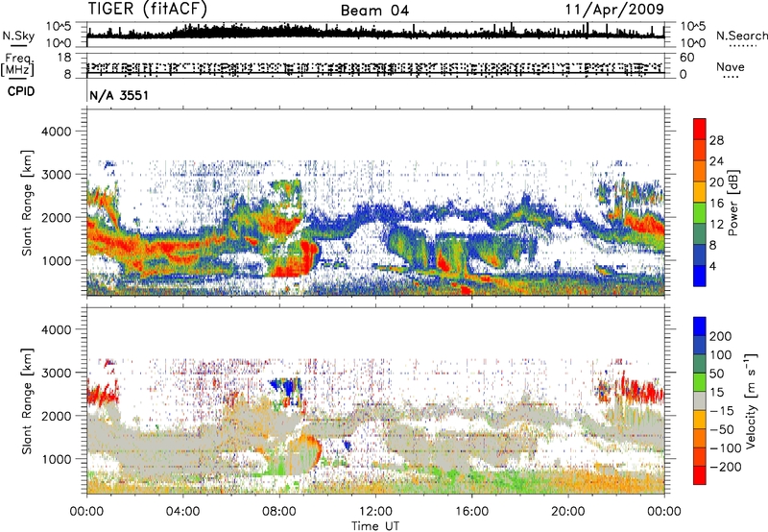Screen dimensions: 768x532
Task: Click the Power [dB] colorbar title
Action: [732, 203]
